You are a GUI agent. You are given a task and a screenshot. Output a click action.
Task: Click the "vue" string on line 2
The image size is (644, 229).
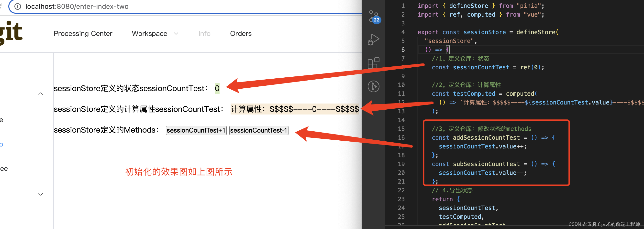click(x=532, y=14)
